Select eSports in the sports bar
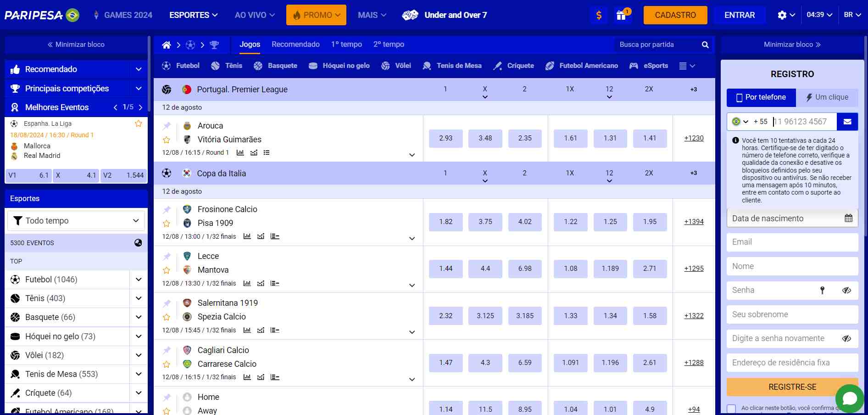The height and width of the screenshot is (415, 868). (649, 66)
